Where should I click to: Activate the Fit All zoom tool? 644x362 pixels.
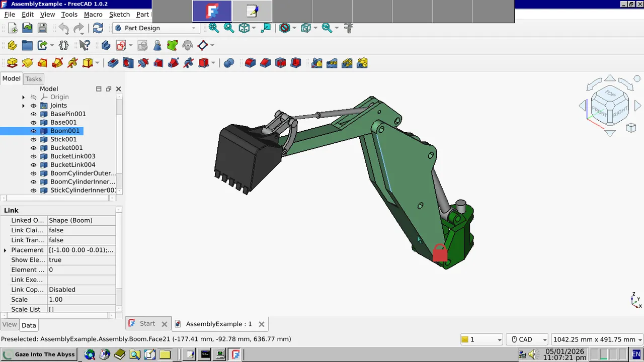click(214, 28)
